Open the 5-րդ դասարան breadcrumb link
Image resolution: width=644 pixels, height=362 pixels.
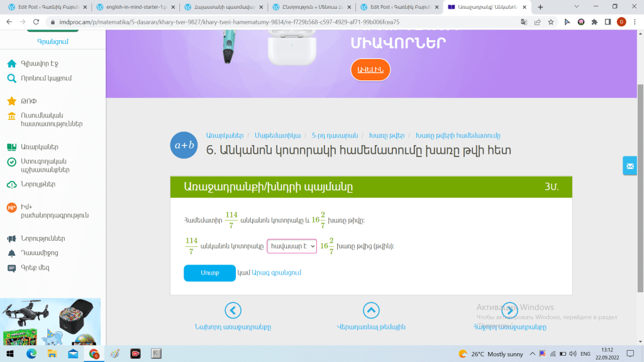tap(335, 135)
